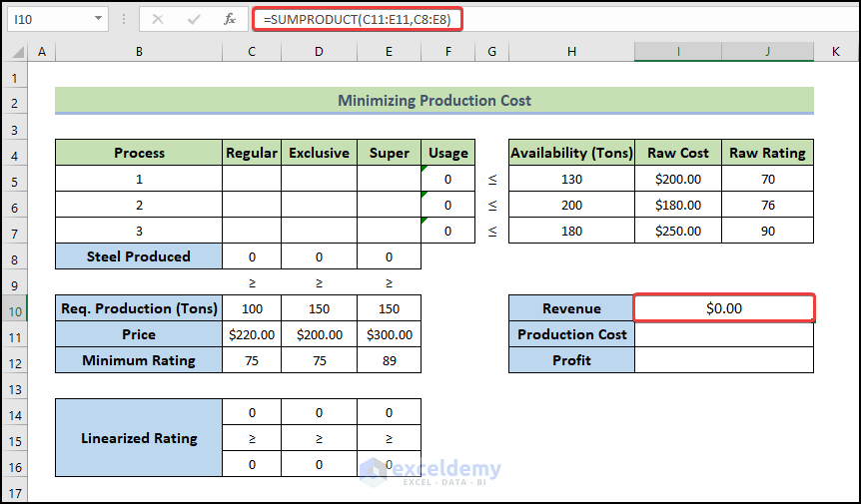Viewport: 861px width, 504px height.
Task: Select the Super price cell $300.00
Action: coord(389,334)
